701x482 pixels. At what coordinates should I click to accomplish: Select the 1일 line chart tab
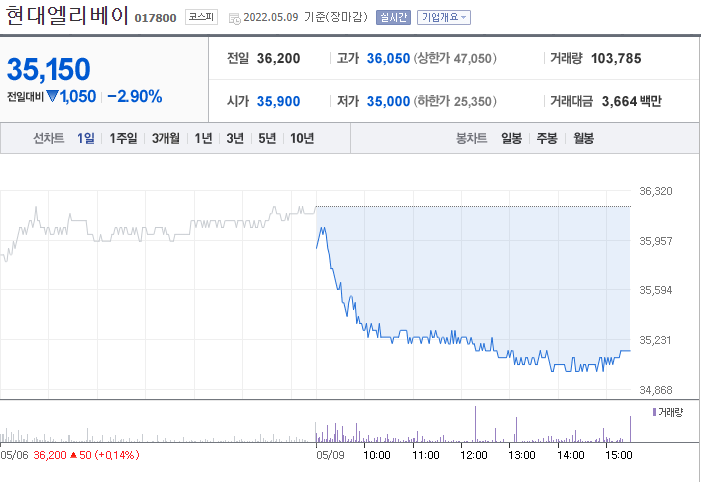tap(85, 138)
